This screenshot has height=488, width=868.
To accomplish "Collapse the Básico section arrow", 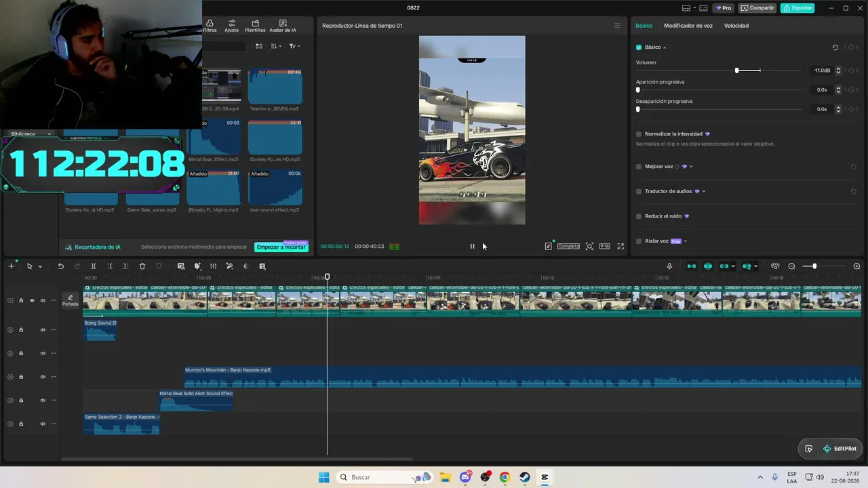I will click(x=665, y=47).
